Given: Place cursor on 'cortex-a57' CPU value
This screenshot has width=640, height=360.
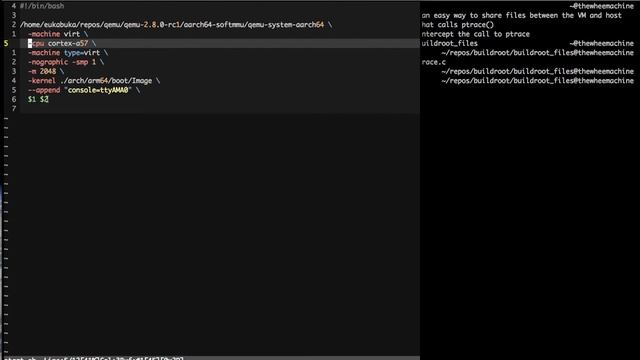Looking at the screenshot, I should click(68, 43).
